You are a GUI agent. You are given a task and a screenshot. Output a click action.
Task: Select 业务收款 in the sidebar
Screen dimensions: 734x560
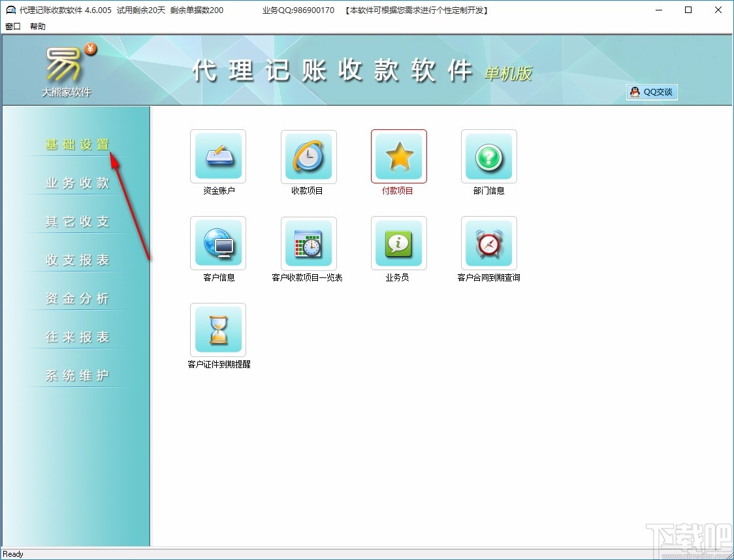pyautogui.click(x=77, y=183)
